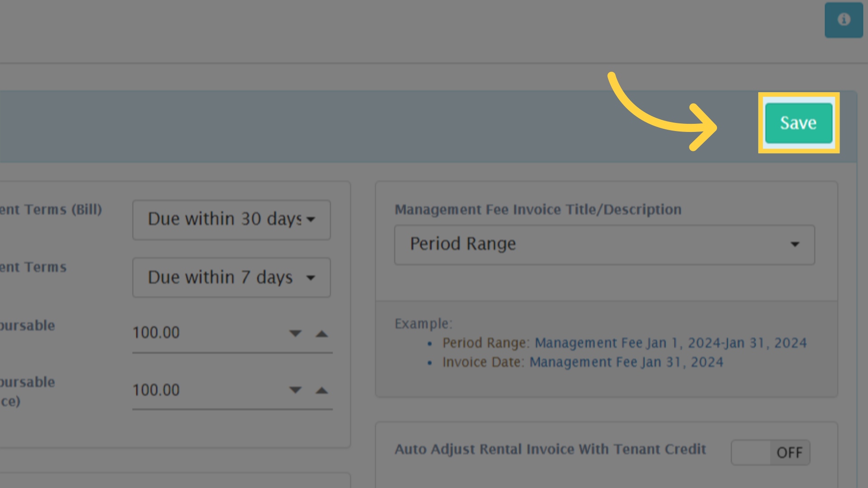Increase the second reimbursable 100.00 value
Screen dimensions: 868x488
point(321,390)
